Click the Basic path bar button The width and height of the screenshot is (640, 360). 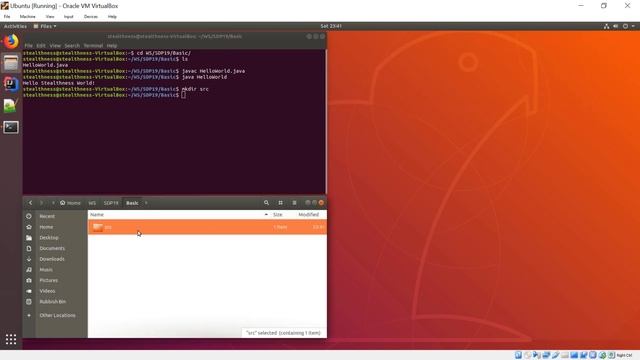click(132, 203)
